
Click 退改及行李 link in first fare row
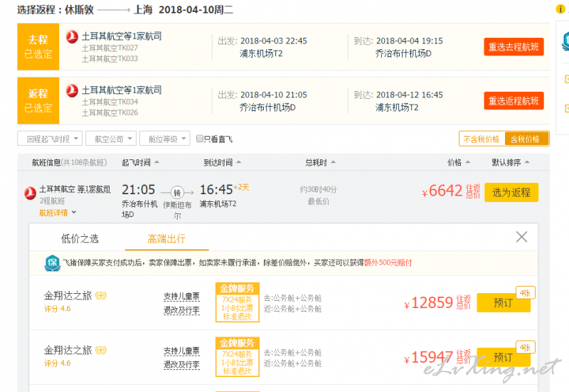coord(181,310)
